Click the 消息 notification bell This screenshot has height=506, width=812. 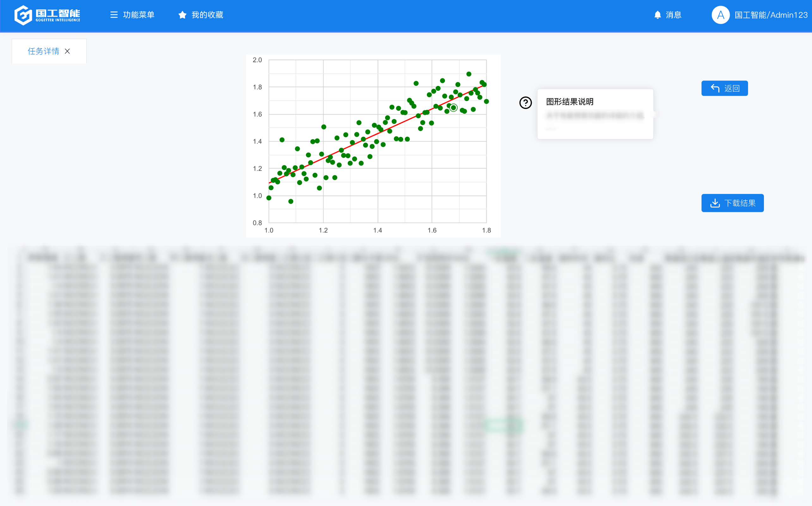(x=657, y=15)
